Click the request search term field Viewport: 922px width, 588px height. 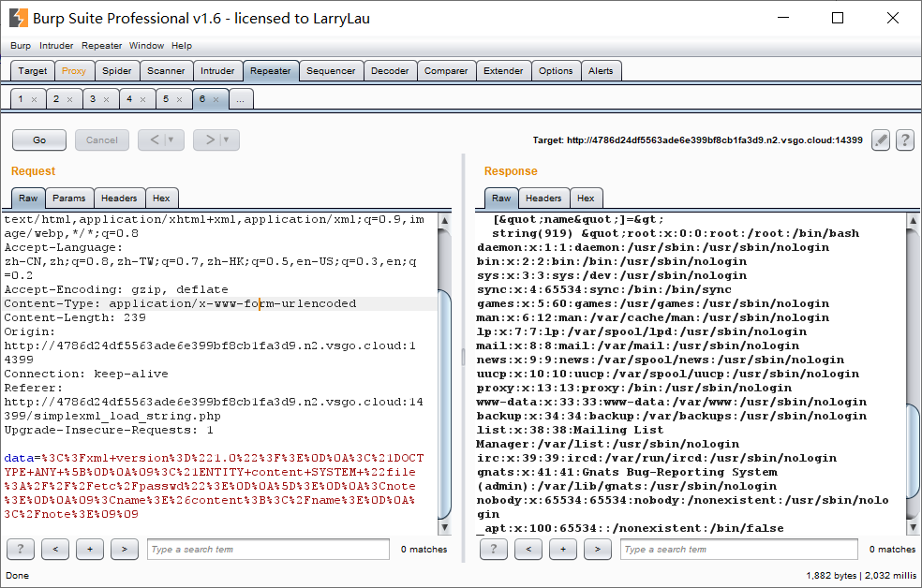[x=268, y=550]
